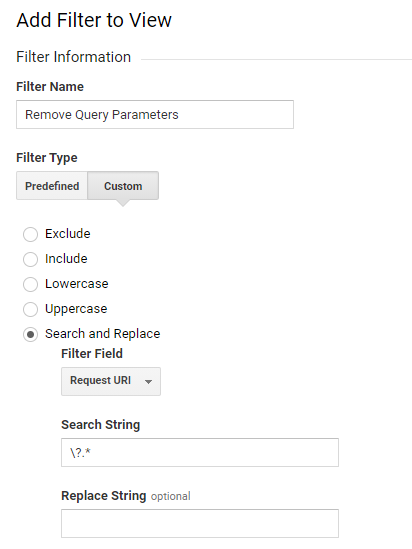Click the Include option label text
The width and height of the screenshot is (412, 549).
click(66, 259)
